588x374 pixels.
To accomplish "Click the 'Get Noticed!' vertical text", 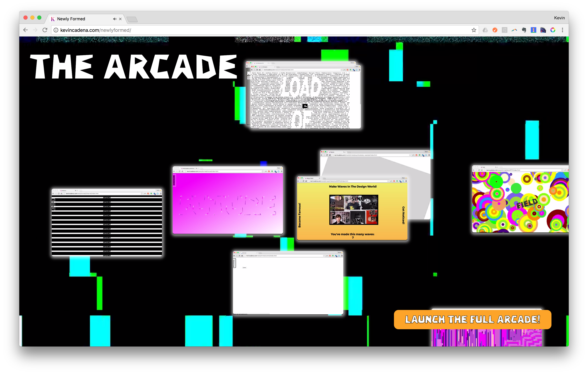I will point(403,215).
